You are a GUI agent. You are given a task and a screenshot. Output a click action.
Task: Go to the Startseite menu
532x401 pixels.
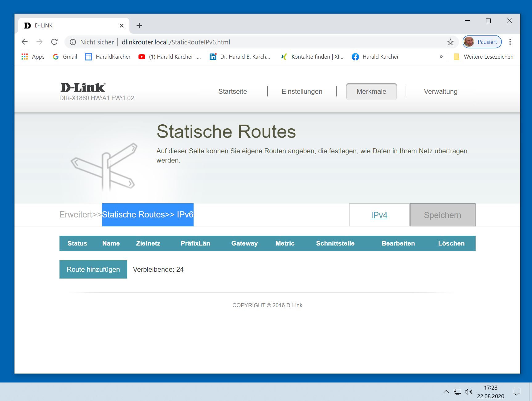coord(233,91)
